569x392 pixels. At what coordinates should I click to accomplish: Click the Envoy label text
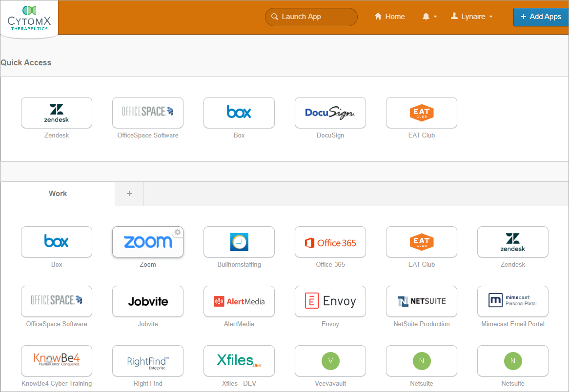(x=330, y=324)
